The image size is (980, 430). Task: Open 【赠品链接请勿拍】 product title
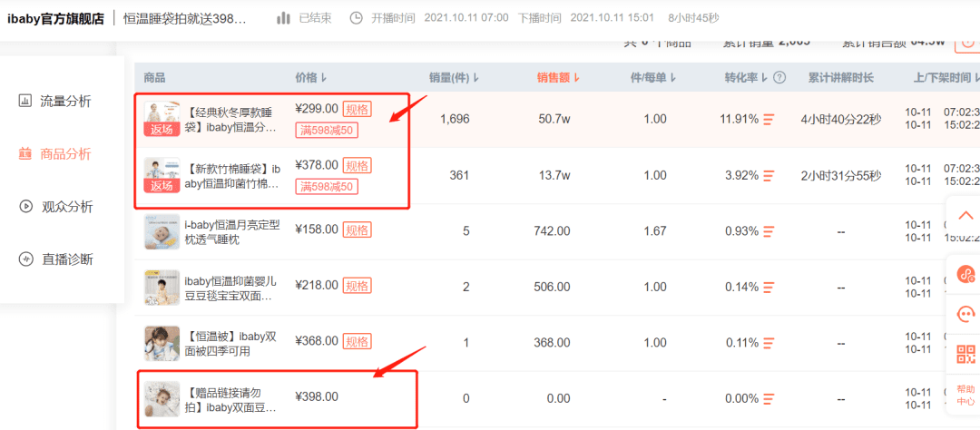click(x=231, y=400)
